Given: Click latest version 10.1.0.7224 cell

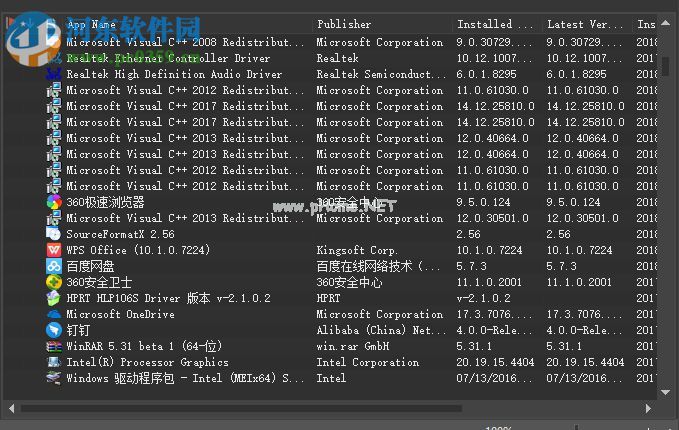Looking at the screenshot, I should (579, 250).
